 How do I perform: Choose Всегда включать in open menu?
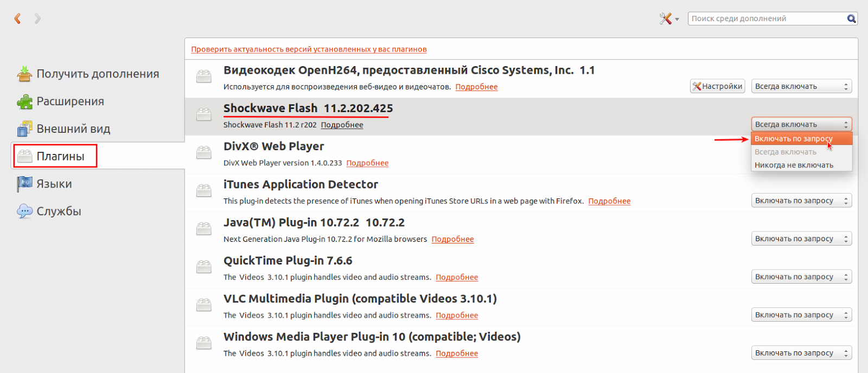801,152
